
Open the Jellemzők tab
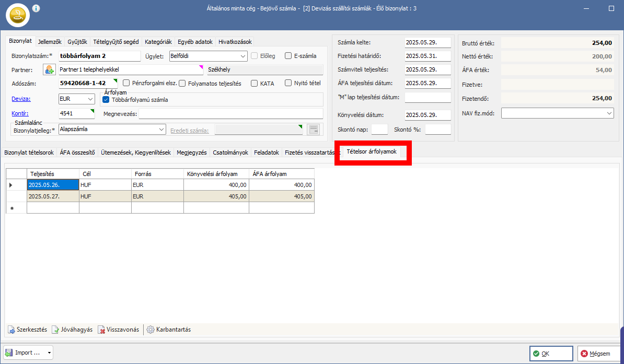pyautogui.click(x=50, y=42)
